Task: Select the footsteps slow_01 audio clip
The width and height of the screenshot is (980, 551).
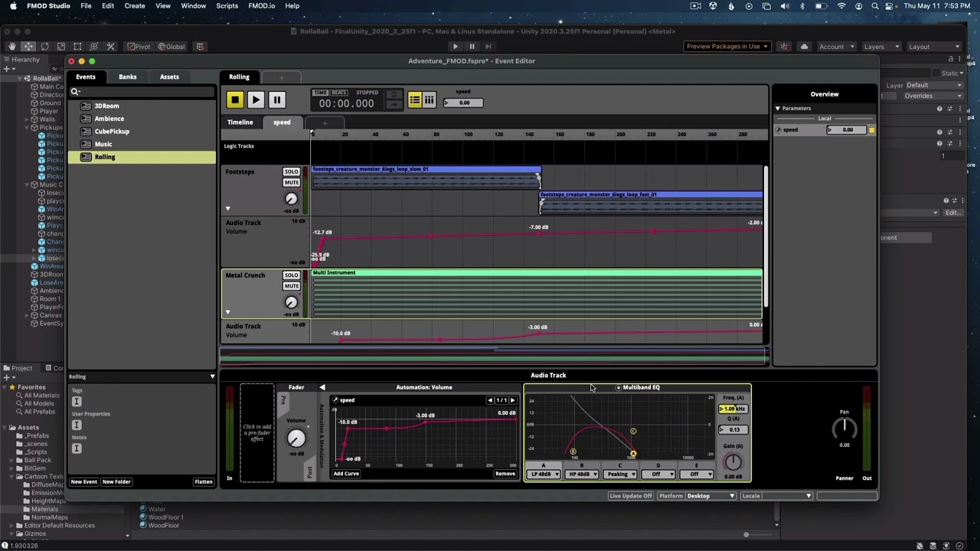Action: pos(426,177)
